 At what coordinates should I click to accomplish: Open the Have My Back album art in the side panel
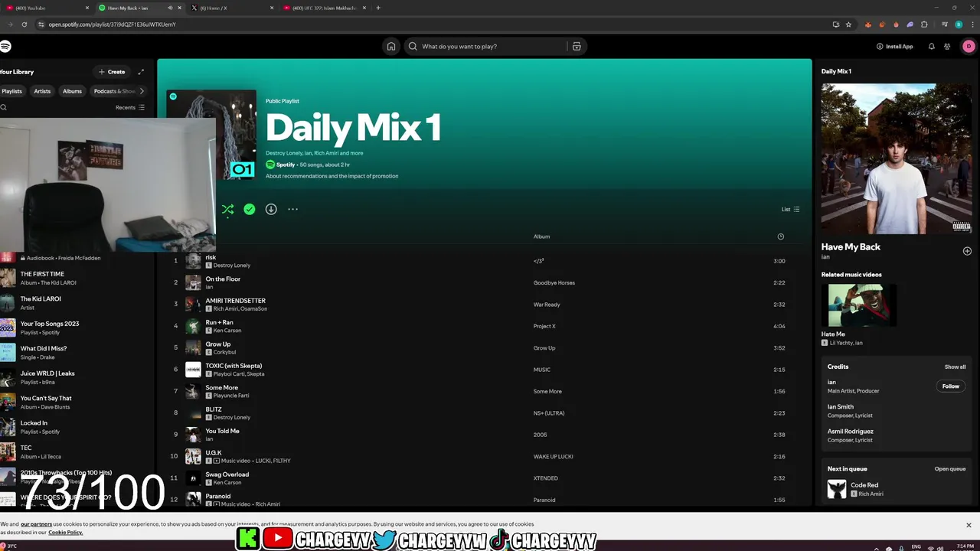[897, 159]
